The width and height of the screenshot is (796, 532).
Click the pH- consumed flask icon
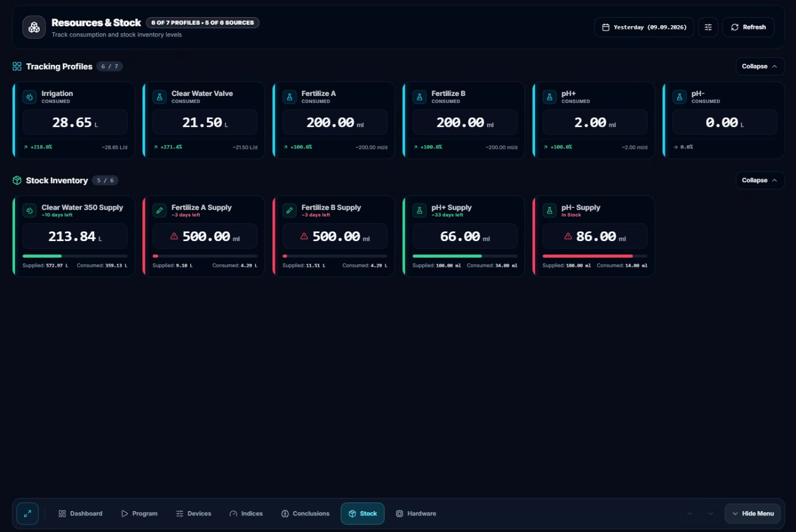[x=679, y=97]
